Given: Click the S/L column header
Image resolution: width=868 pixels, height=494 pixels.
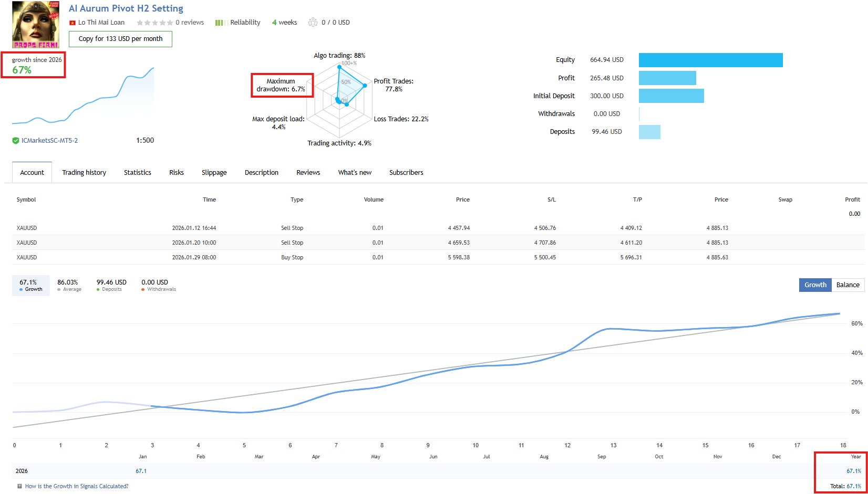Looking at the screenshot, I should tap(552, 200).
